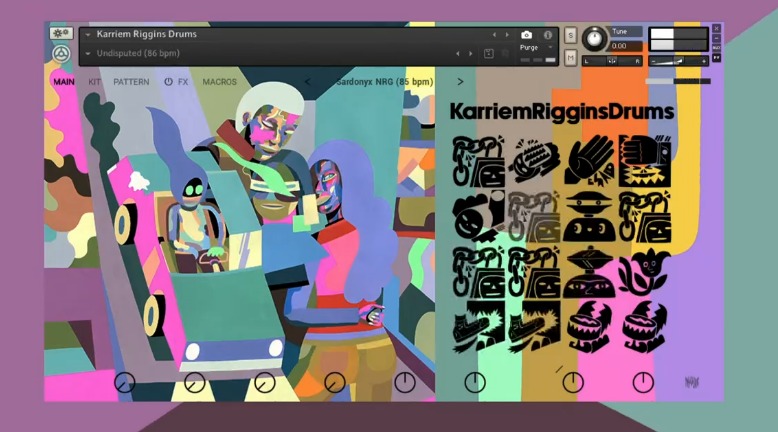Select the faded grey chain pad
The image size is (778, 432).
(533, 216)
